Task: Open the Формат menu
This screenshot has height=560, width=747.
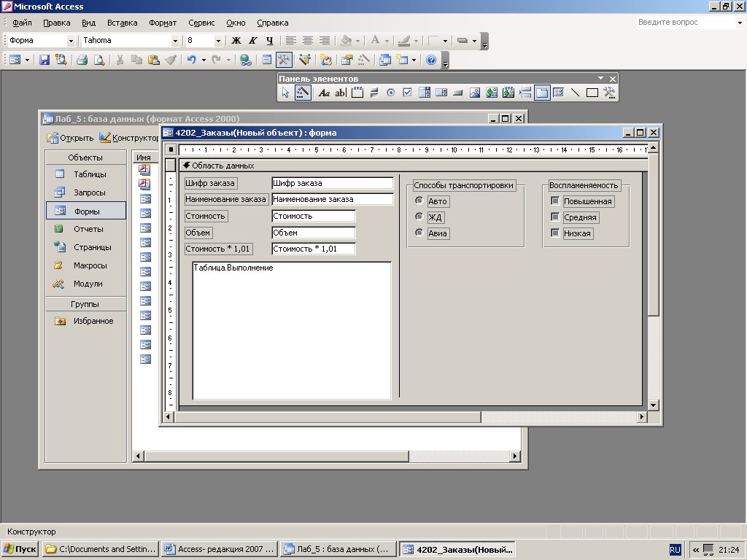Action: 163,23
